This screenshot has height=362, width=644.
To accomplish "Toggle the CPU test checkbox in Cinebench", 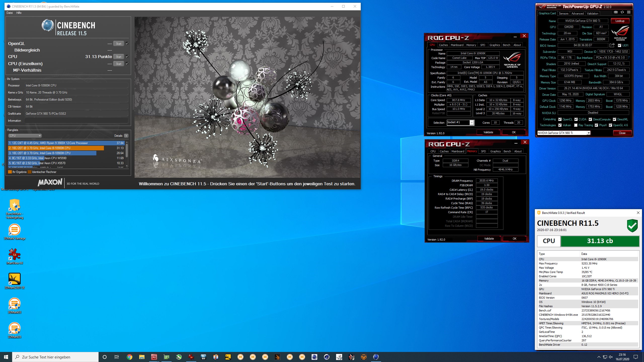I will (x=127, y=56).
